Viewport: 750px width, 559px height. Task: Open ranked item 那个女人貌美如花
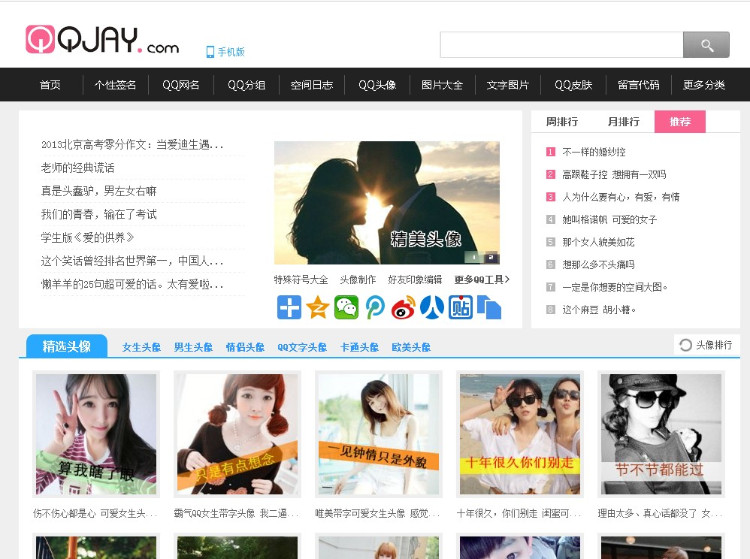[598, 242]
